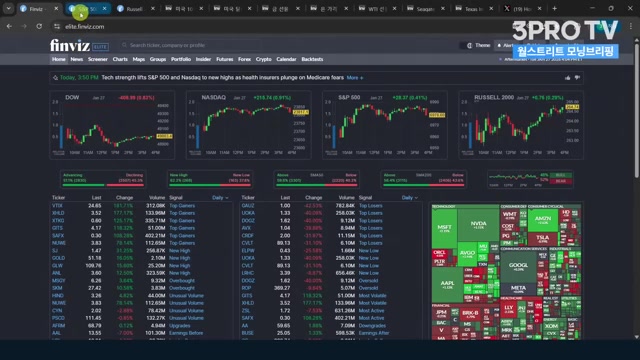Click the GOOGL tile in heatmap
The width and height of the screenshot is (640, 360).
[x=518, y=266]
